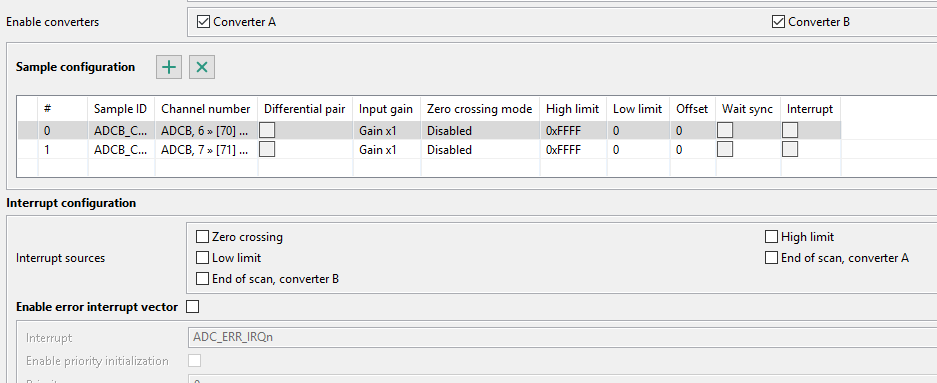Open Channel number cell ADCB, 6
This screenshot has width=937, height=383.
(206, 130)
